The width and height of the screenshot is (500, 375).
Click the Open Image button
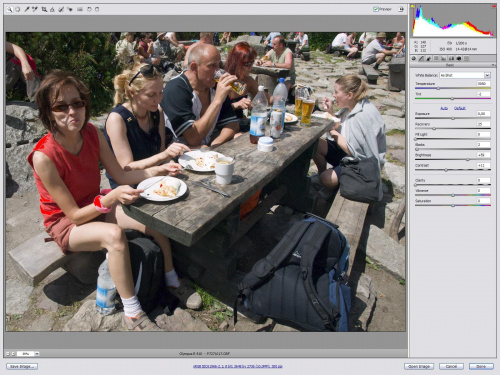click(419, 366)
